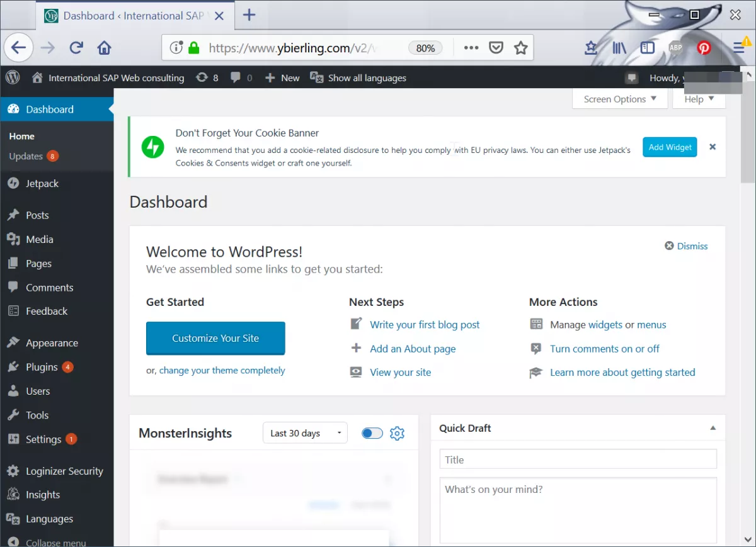Click the Quick Draft Title field
This screenshot has width=756, height=547.
pyautogui.click(x=578, y=460)
